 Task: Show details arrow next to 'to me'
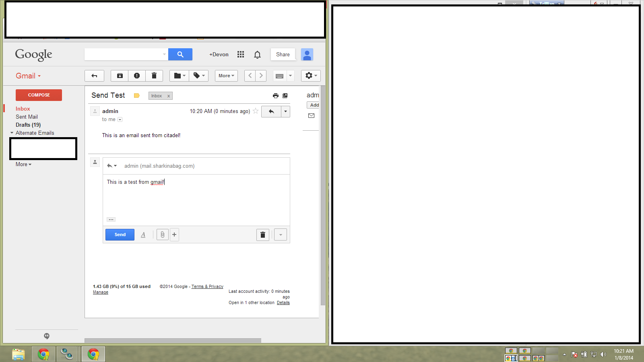[120, 119]
